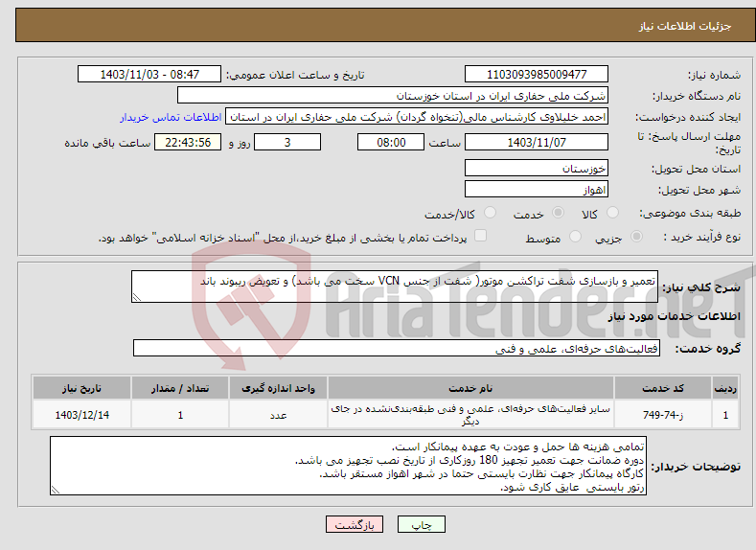Click the service name cell سایر فعالیت‌های حرفه‌ای
Screen dimensions: 756x550
[470, 415]
